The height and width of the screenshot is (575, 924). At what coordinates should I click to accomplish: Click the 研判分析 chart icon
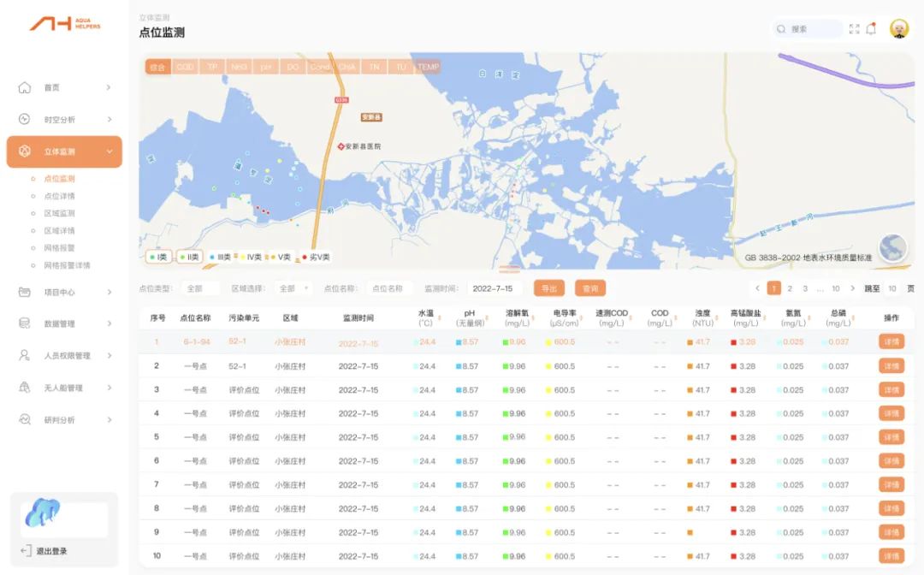(25, 420)
